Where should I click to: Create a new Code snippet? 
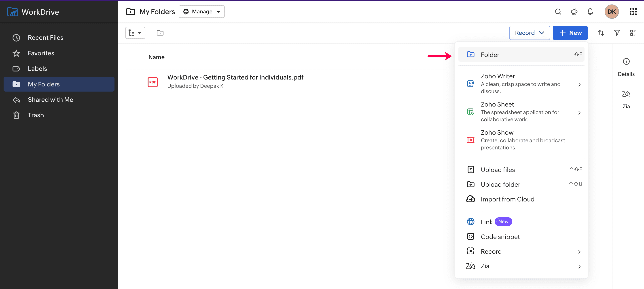tap(500, 237)
